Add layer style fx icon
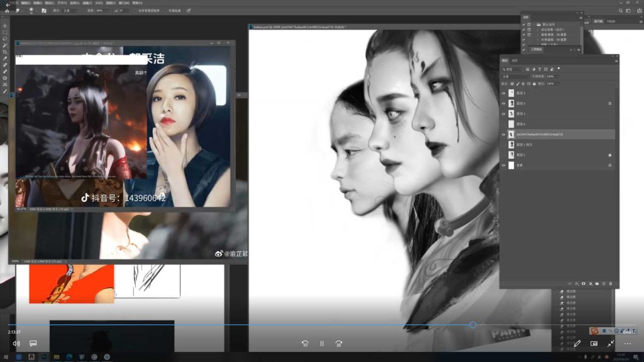This screenshot has height=362, width=644. 577,283
